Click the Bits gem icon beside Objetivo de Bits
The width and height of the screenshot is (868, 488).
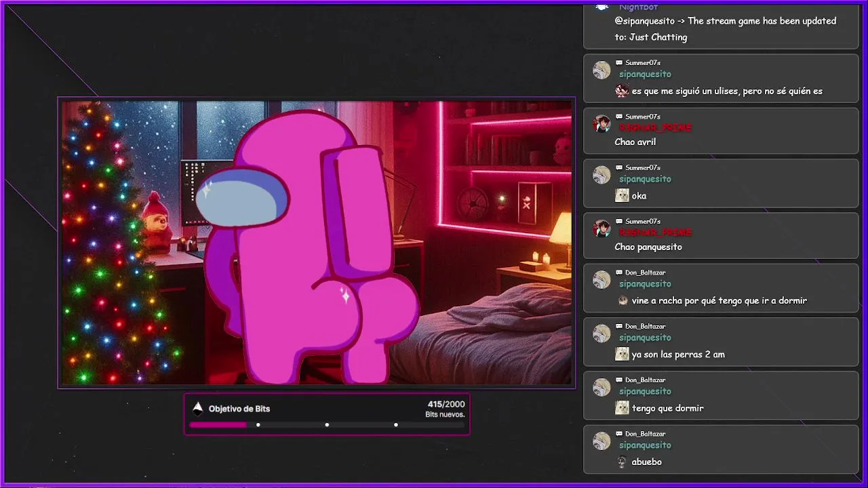click(x=198, y=408)
